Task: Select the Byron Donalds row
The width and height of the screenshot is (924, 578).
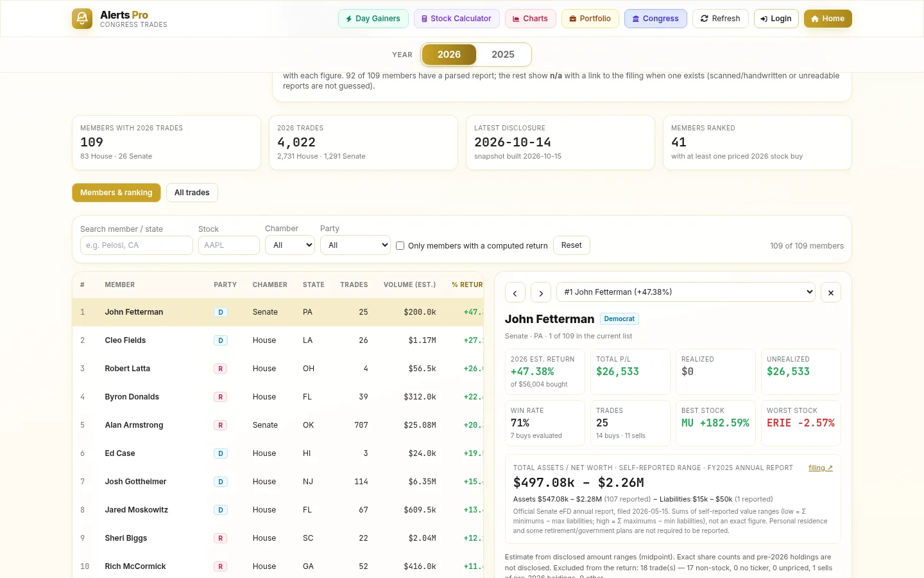Action: pyautogui.click(x=277, y=397)
